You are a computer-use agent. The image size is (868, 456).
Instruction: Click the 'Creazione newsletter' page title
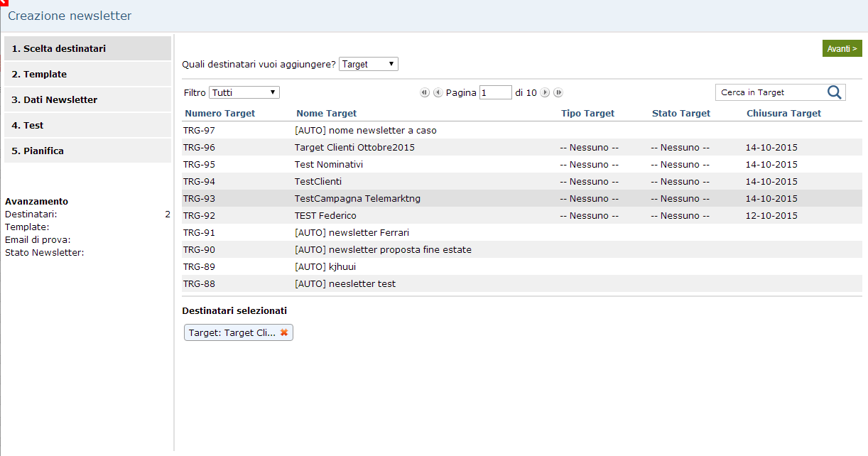(x=70, y=16)
